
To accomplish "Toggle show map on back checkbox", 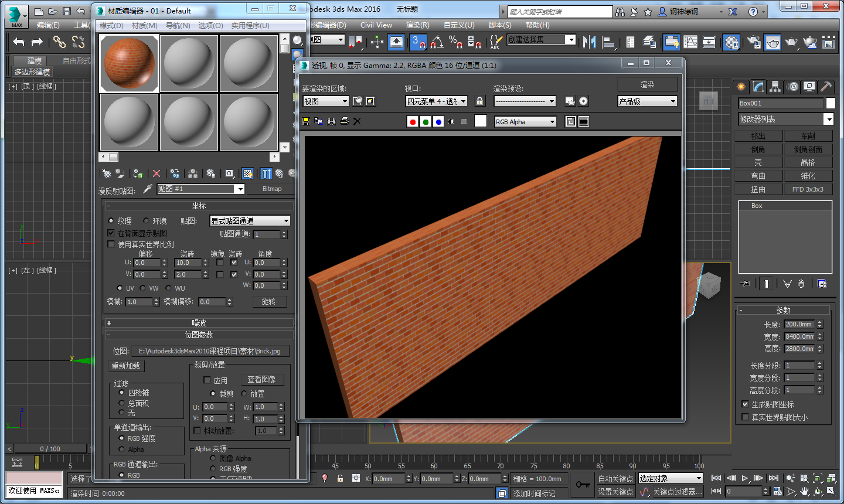I will (111, 233).
